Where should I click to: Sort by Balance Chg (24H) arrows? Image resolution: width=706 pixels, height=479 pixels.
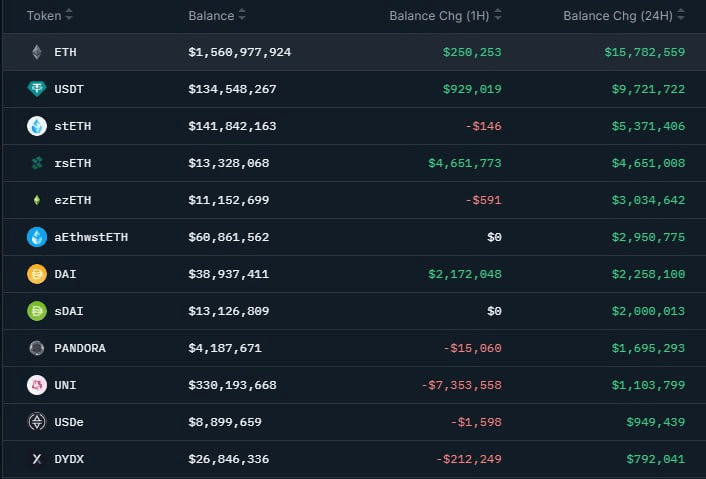click(681, 16)
